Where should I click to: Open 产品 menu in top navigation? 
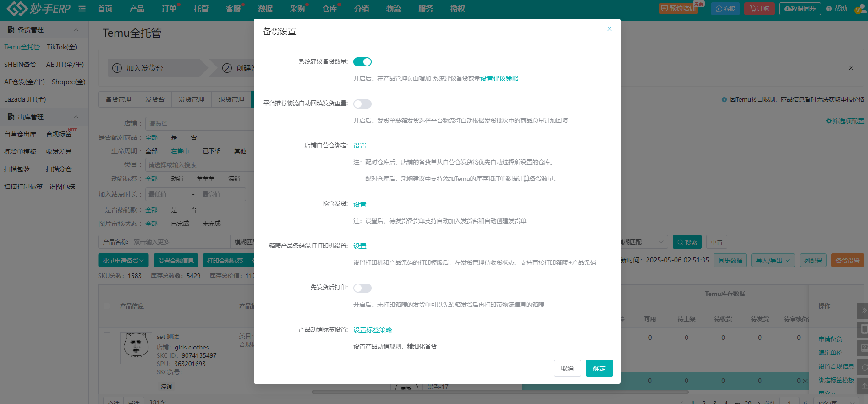point(137,9)
